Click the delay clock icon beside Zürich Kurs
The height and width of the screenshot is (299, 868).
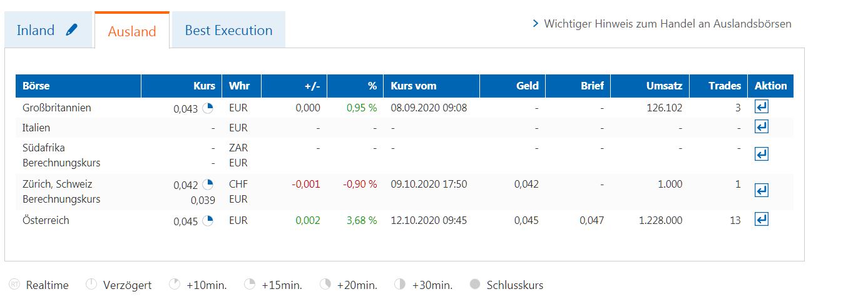pyautogui.click(x=208, y=185)
